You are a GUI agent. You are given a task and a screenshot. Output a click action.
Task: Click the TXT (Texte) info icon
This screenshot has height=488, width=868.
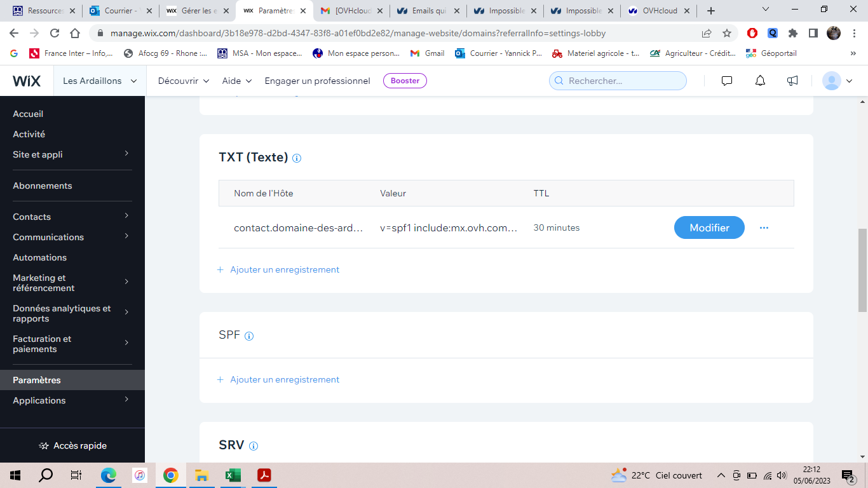(297, 158)
